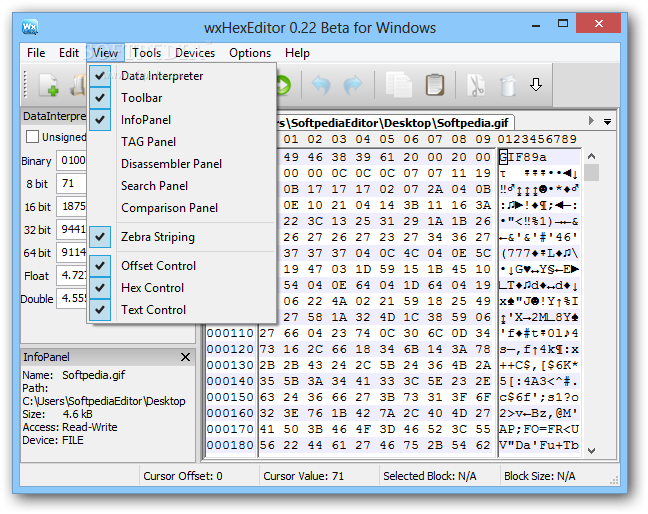Click offset row 000150
This screenshot has height=514, width=648.
pyautogui.click(x=230, y=397)
